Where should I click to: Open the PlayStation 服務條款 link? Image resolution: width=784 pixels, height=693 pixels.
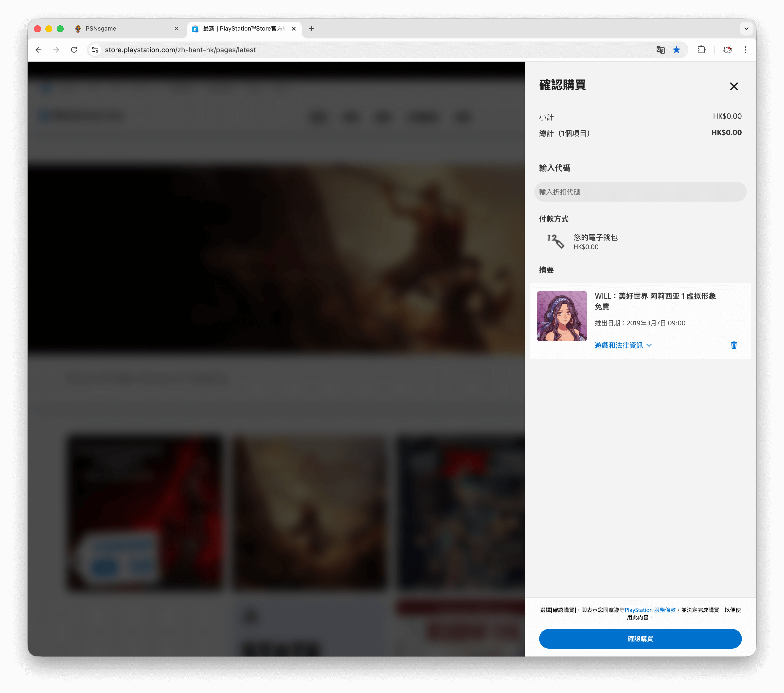coord(650,610)
